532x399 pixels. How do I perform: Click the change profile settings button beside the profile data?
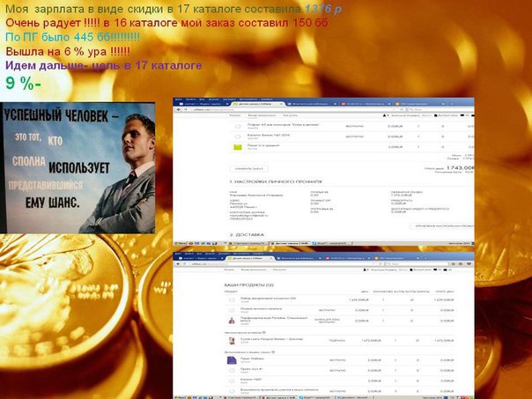[x=442, y=225]
